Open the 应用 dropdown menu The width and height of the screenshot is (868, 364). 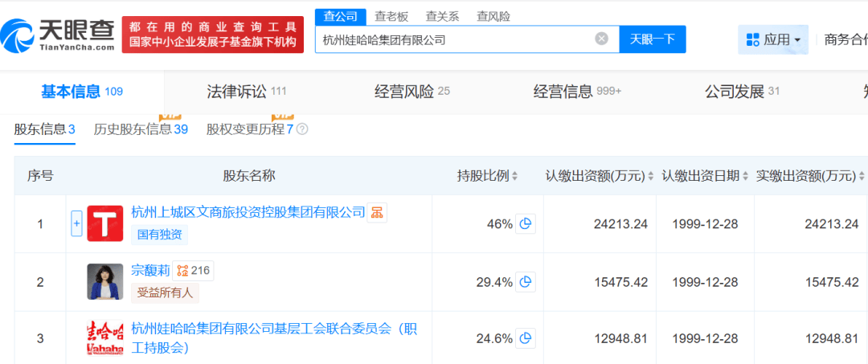(x=773, y=39)
